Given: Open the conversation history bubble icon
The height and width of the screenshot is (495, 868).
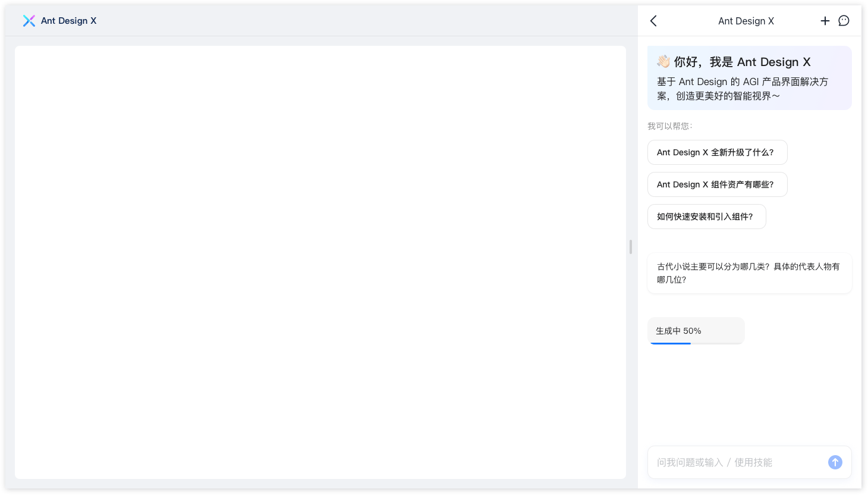Looking at the screenshot, I should [x=844, y=21].
